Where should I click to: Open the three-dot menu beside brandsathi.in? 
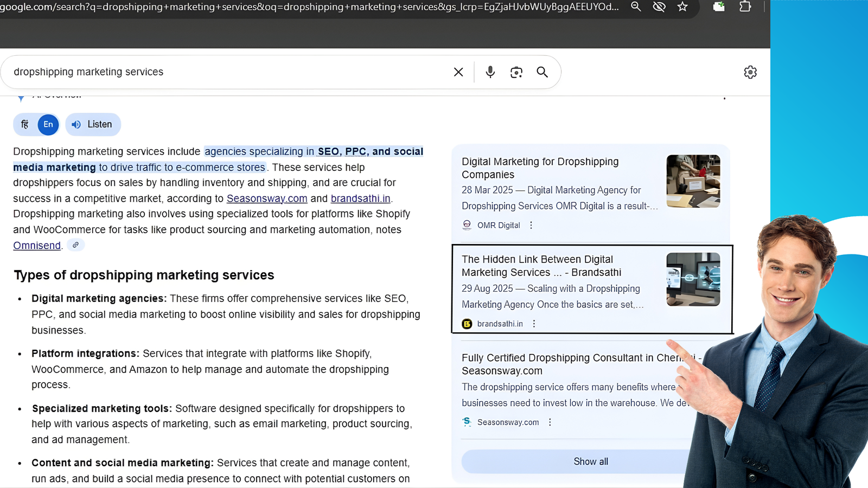pyautogui.click(x=534, y=323)
